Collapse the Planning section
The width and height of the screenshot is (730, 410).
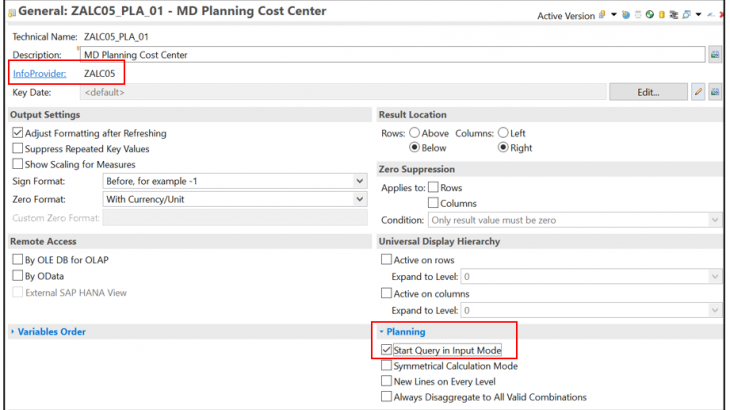click(406, 331)
